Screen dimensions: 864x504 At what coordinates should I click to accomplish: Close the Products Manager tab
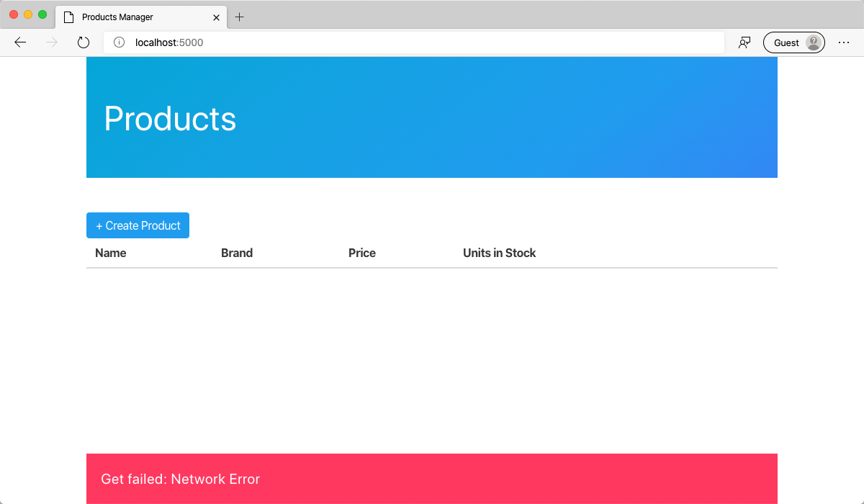click(217, 17)
